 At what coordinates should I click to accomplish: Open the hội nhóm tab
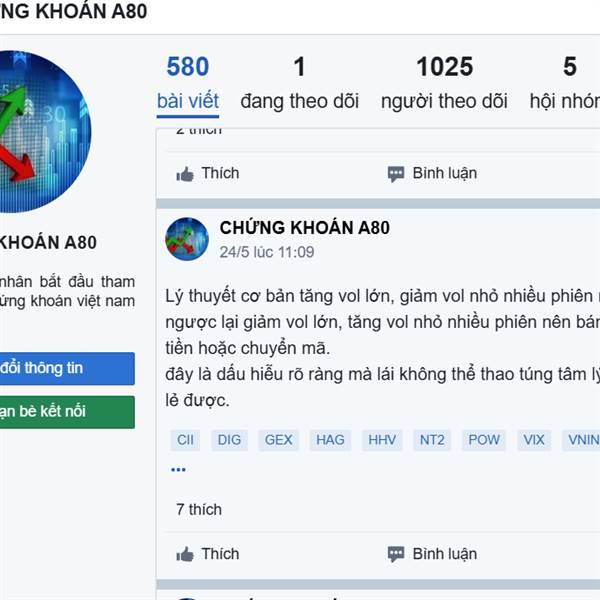tap(565, 83)
